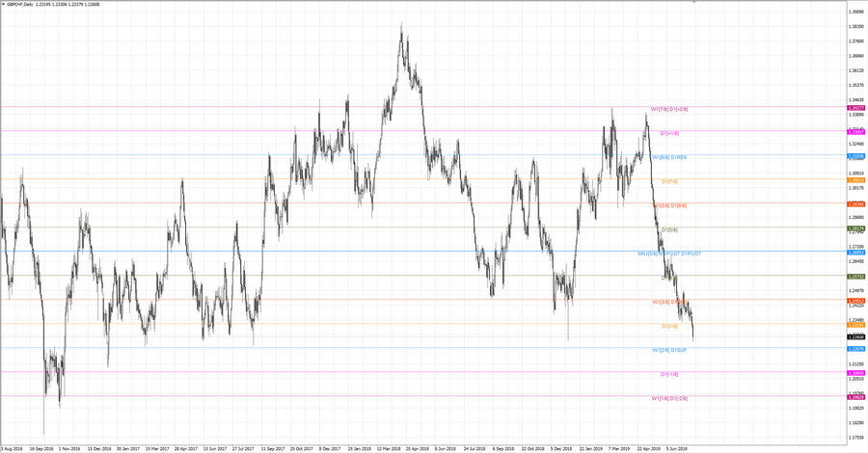The image size is (868, 453).
Task: Click the 27 Jul 2017 date label
Action: pos(243,449)
